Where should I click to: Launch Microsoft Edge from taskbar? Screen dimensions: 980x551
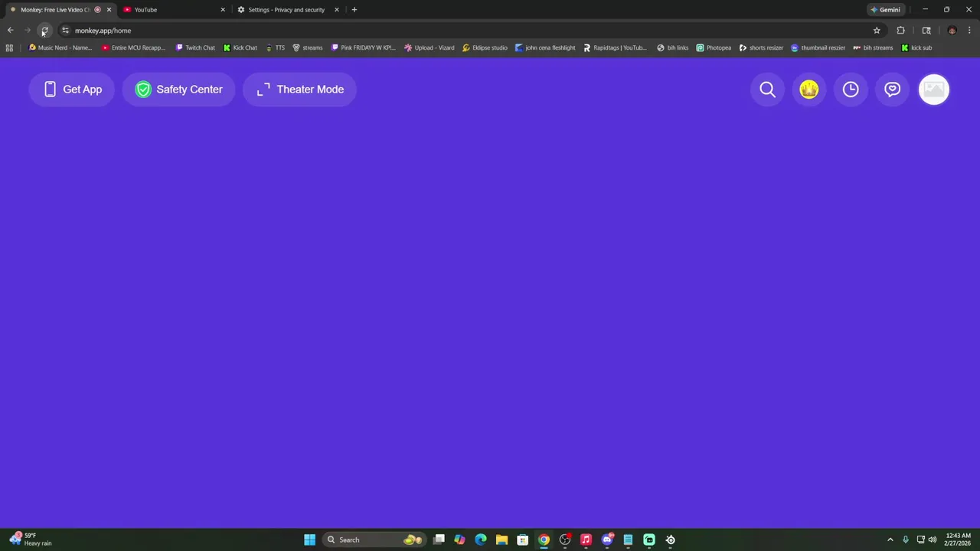click(x=481, y=540)
